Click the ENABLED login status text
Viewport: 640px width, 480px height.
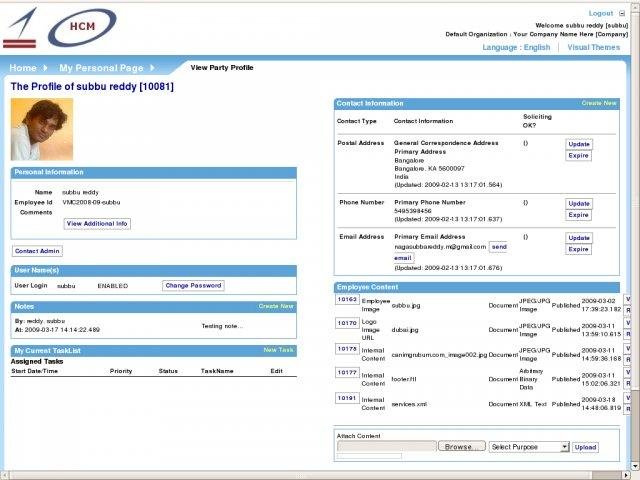[113, 286]
